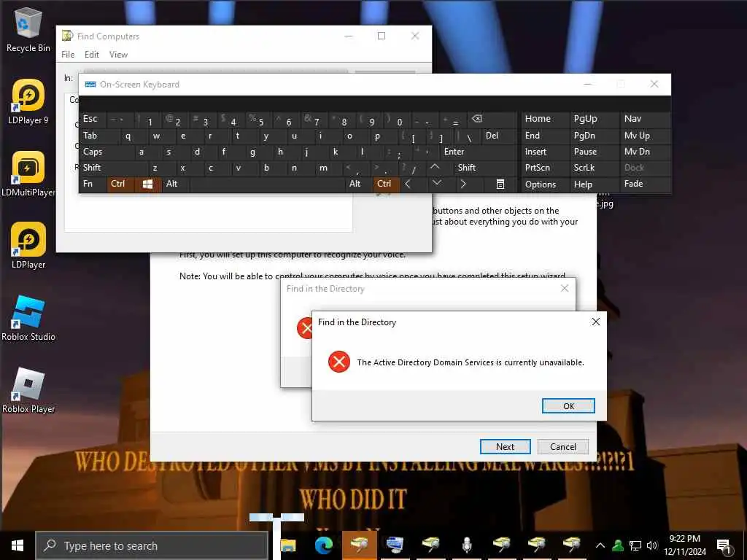Open the Windows Start menu
The width and height of the screenshot is (747, 560).
[18, 545]
